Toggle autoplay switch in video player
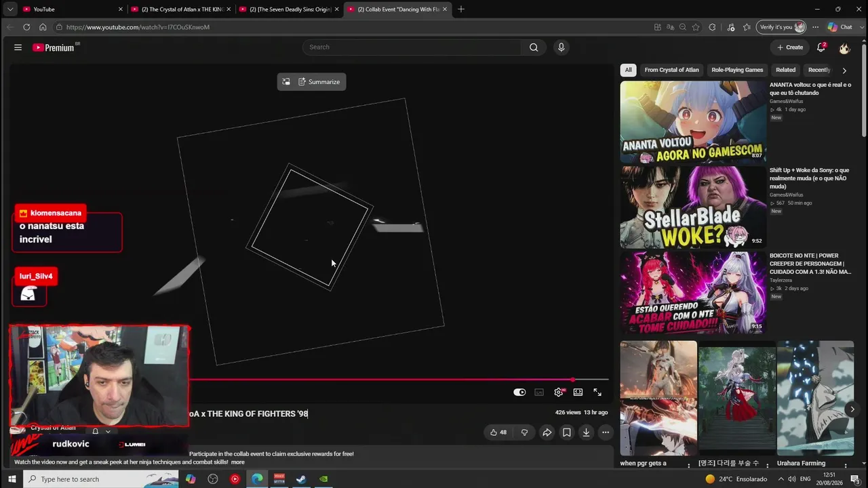 coord(519,392)
